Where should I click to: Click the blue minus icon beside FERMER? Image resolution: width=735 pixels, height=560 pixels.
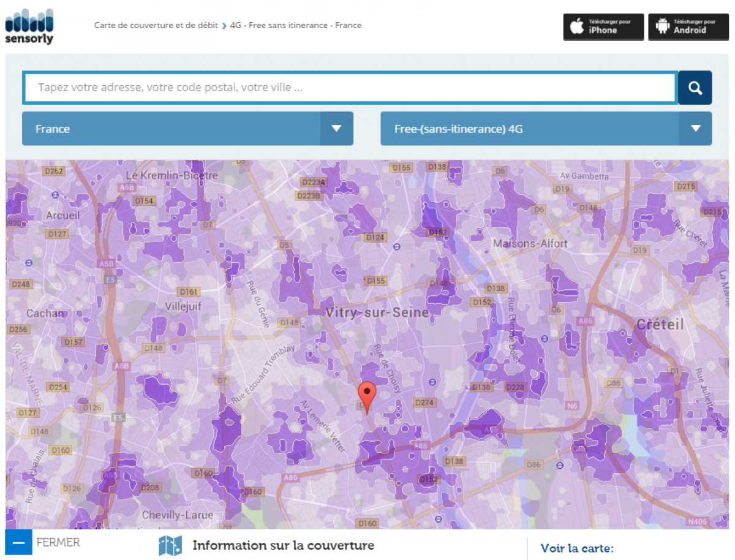pyautogui.click(x=18, y=543)
